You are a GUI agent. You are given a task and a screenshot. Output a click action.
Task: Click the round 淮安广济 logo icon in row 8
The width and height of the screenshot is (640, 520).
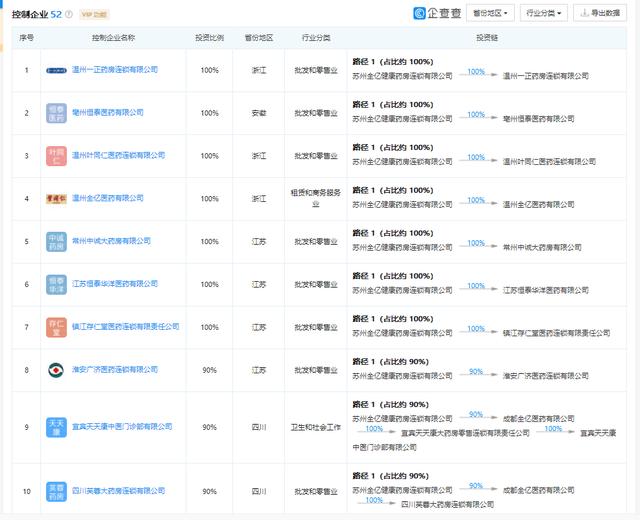pos(56,370)
